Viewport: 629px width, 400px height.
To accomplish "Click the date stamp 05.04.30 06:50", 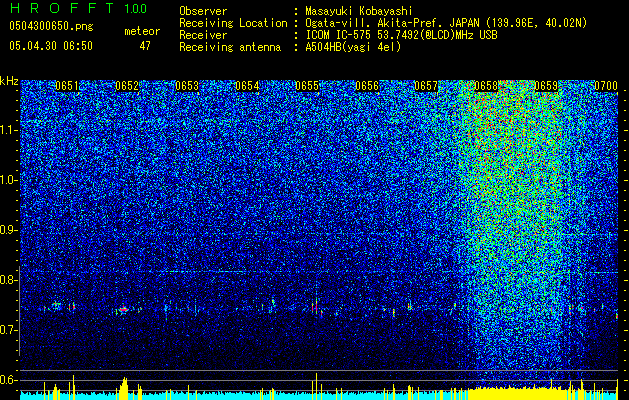I will click(51, 46).
